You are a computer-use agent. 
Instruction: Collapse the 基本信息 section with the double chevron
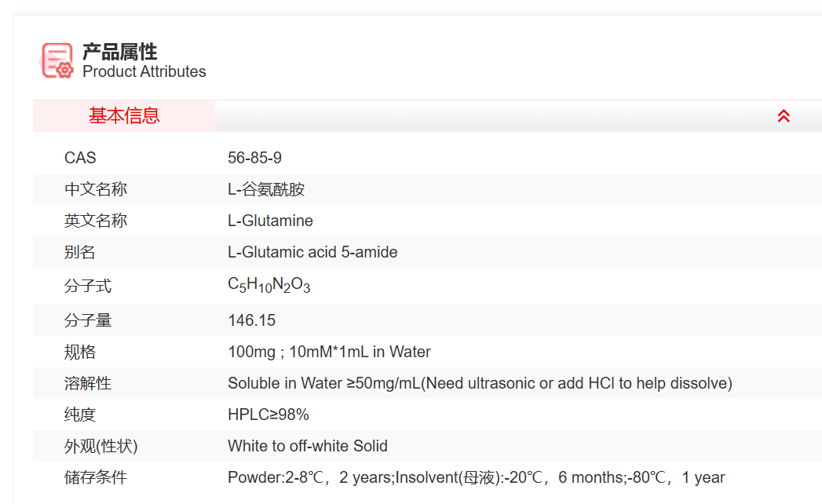[x=783, y=116]
